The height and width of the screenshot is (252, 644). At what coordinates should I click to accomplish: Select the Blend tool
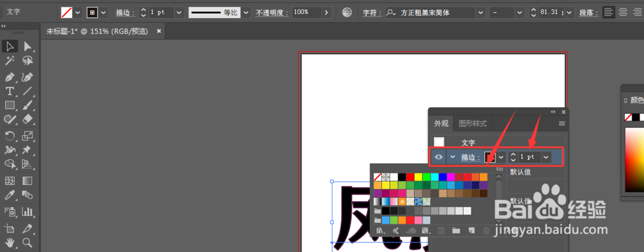click(28, 195)
